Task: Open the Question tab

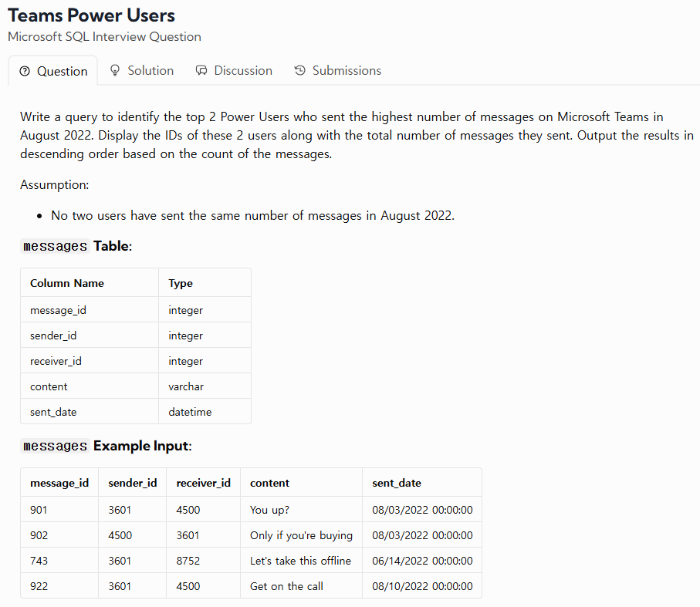Action: click(52, 71)
